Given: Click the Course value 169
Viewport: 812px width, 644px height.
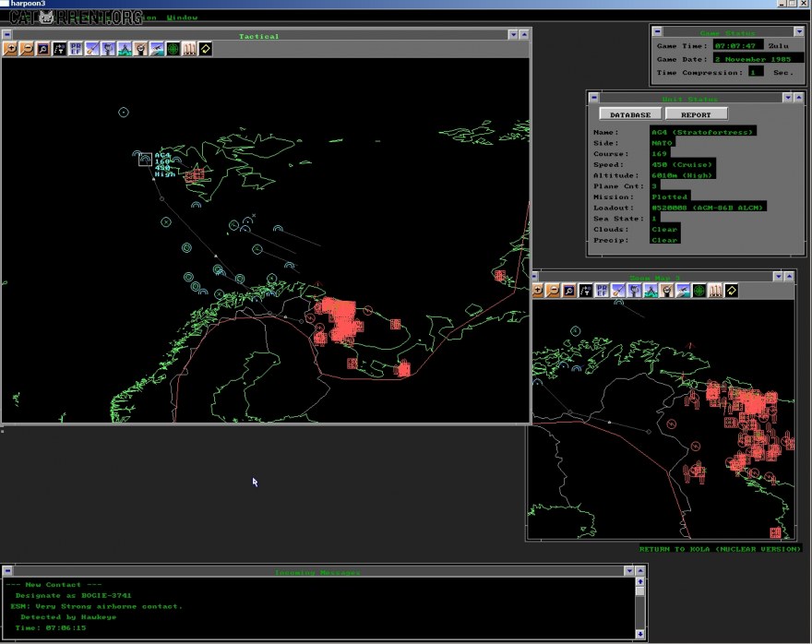Looking at the screenshot, I should point(660,154).
